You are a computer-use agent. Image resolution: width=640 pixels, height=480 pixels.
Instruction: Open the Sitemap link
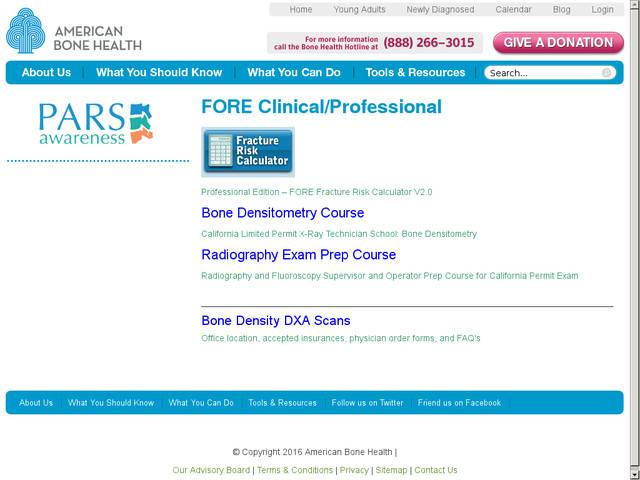pos(391,470)
